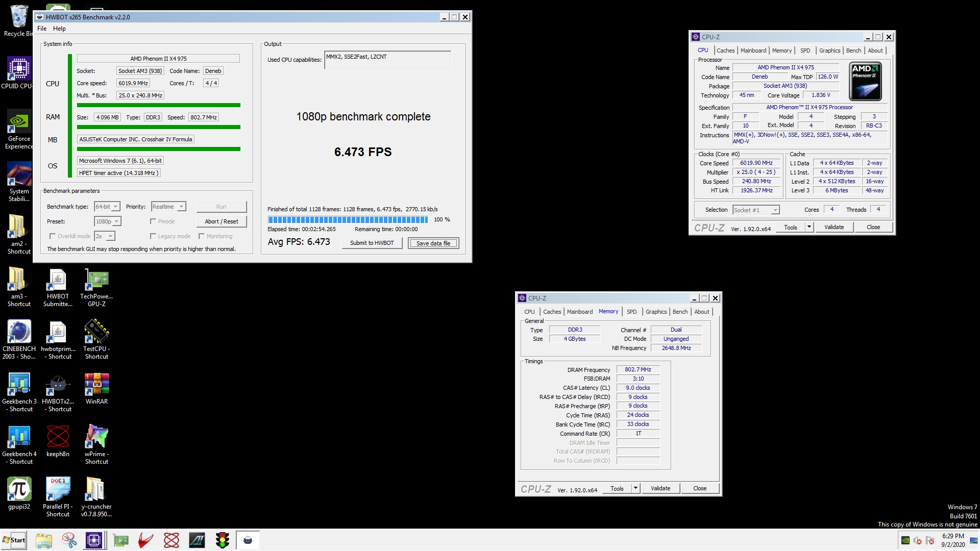Click the HWBOT x265 taskbar button
Image resolution: width=980 pixels, height=551 pixels.
tap(248, 540)
